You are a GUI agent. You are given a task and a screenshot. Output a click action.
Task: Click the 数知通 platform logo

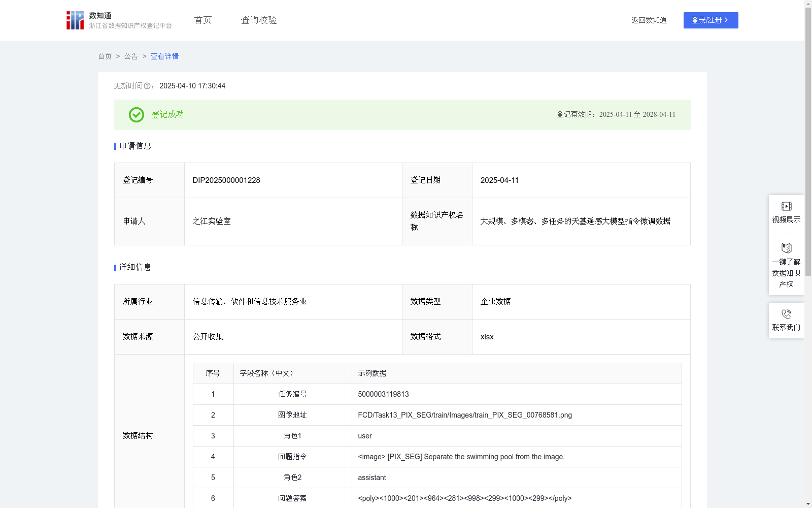coord(119,20)
